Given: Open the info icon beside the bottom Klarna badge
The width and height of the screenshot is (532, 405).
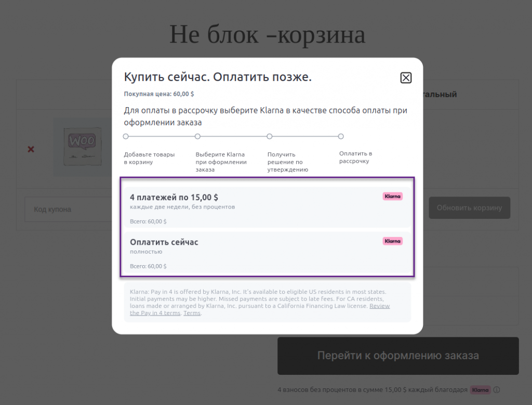Looking at the screenshot, I should click(x=497, y=390).
